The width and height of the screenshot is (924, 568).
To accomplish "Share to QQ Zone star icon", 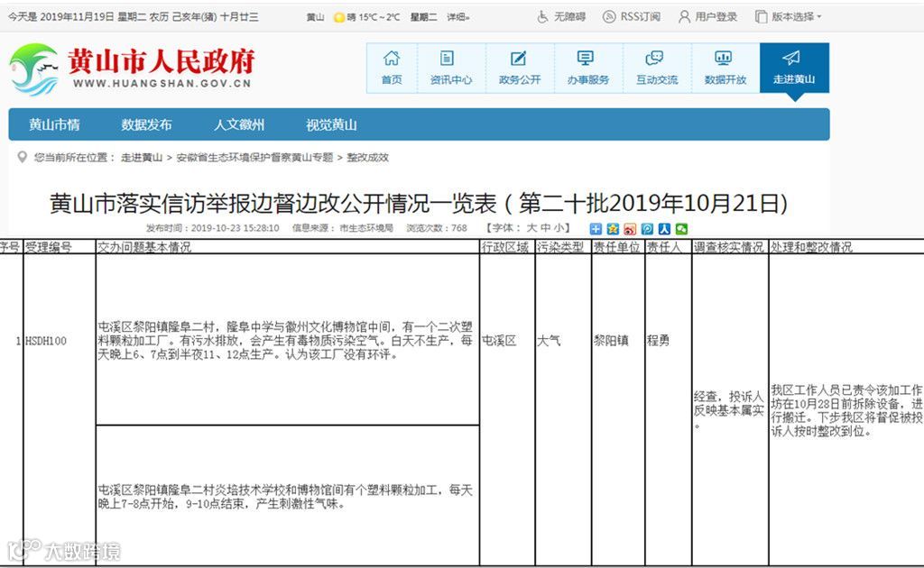I will pyautogui.click(x=613, y=229).
